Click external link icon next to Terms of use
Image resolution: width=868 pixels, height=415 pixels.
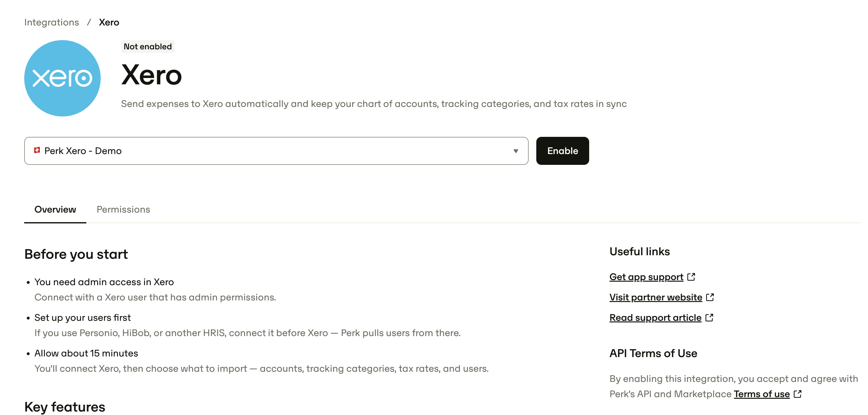798,394
